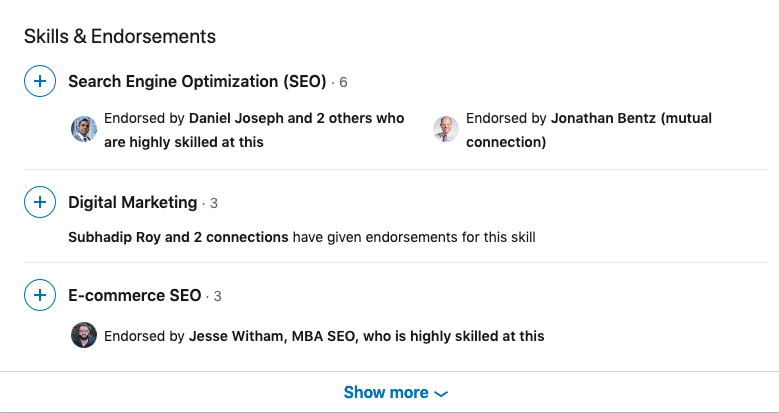Screen dimensions: 779x413
Task: Click E-commerce SEO's endorsement count 3
Action: (x=218, y=297)
